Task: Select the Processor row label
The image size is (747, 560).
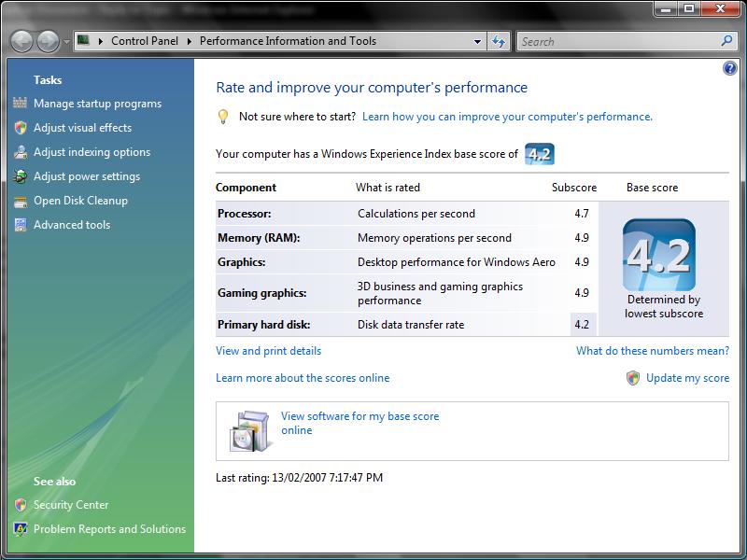Action: (245, 214)
